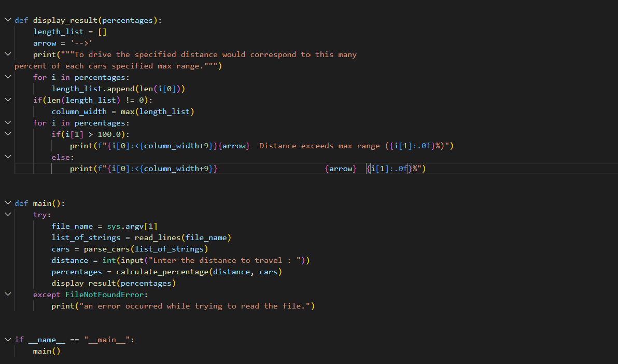This screenshot has height=364, width=618.
Task: Click the 'Distance exceeds max range' string
Action: [x=319, y=146]
